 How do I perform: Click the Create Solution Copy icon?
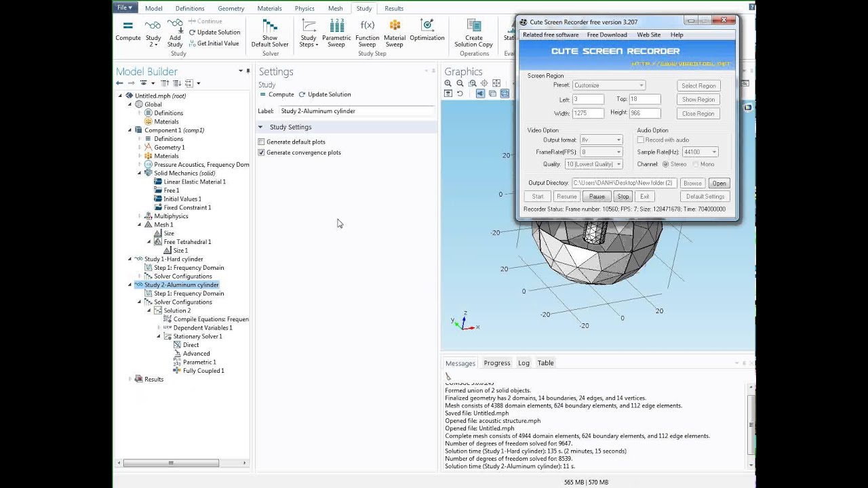coord(473,26)
